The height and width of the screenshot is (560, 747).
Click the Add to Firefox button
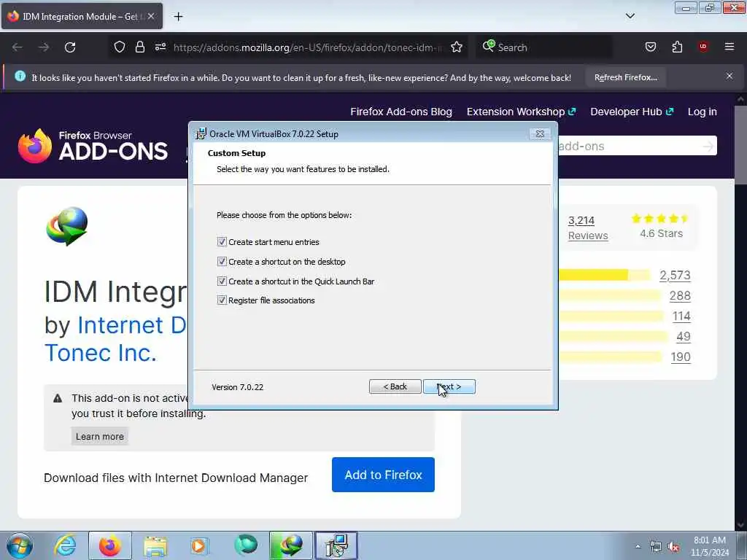(383, 475)
